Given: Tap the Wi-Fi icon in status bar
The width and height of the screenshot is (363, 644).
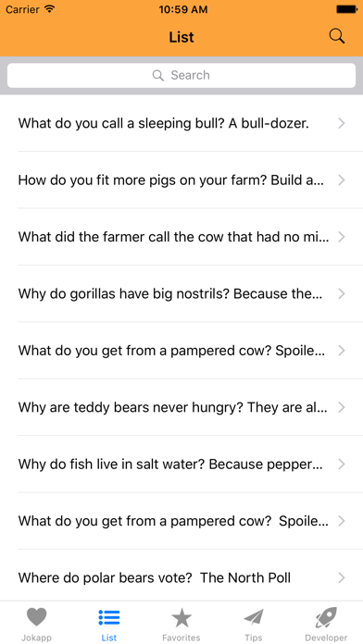Looking at the screenshot, I should tap(50, 9).
